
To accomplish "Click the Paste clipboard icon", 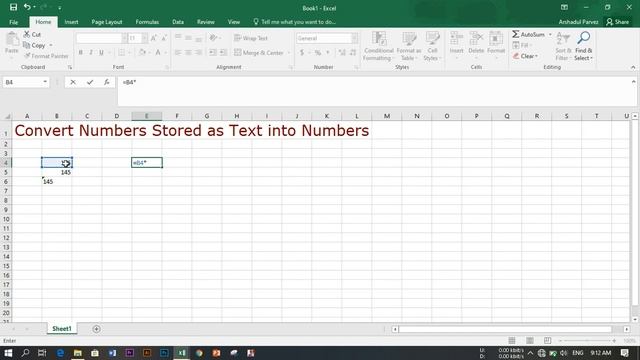I will click(12, 40).
